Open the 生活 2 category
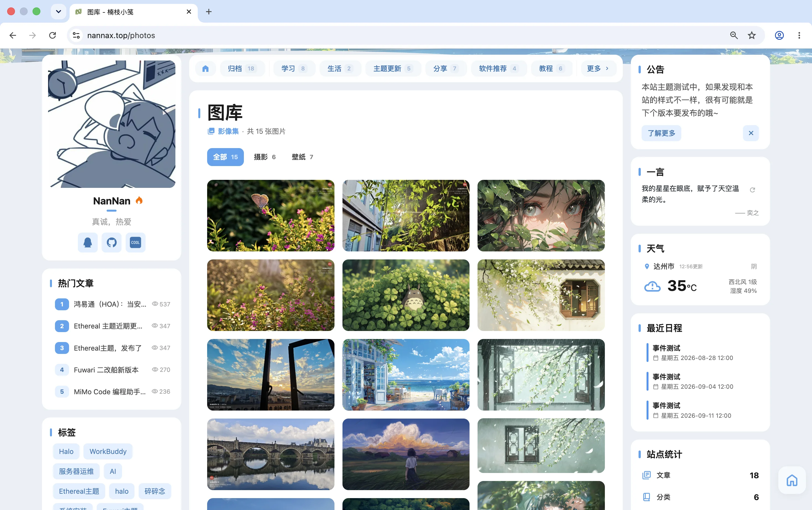 [340, 69]
